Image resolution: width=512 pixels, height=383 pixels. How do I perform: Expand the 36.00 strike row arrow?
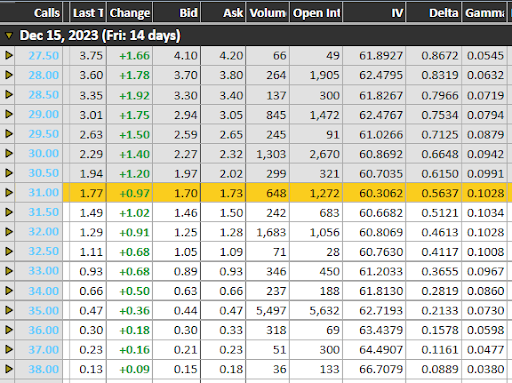9,330
